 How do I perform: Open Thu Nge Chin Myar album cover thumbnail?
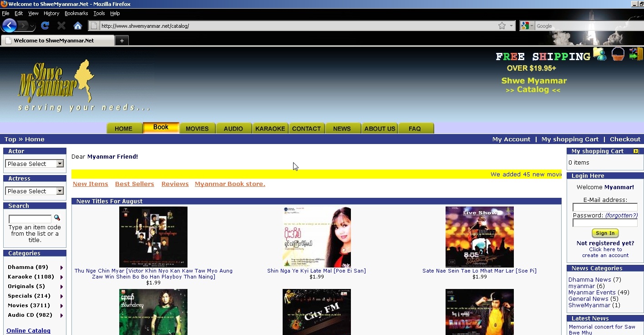(x=153, y=237)
